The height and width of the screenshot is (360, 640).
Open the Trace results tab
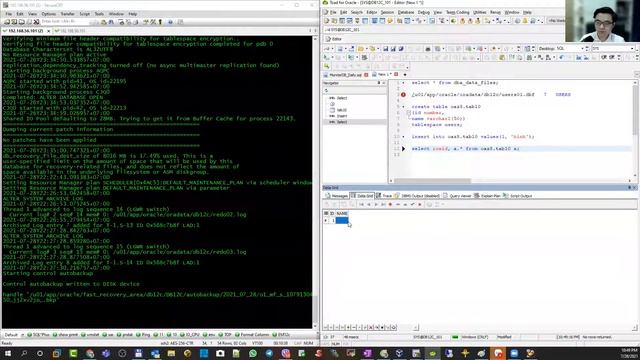click(x=384, y=196)
